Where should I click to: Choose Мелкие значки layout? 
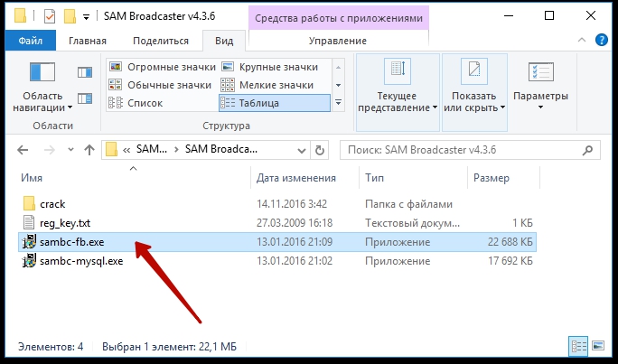pyautogui.click(x=267, y=85)
